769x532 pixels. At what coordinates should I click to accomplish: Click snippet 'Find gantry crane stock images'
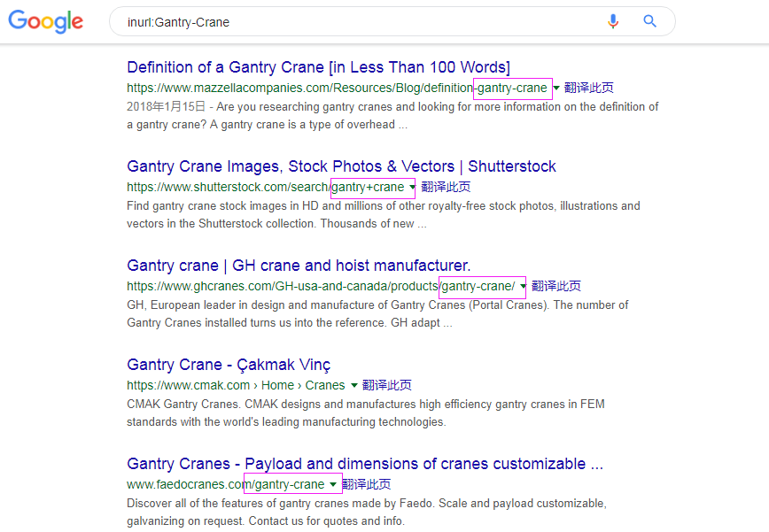(383, 214)
